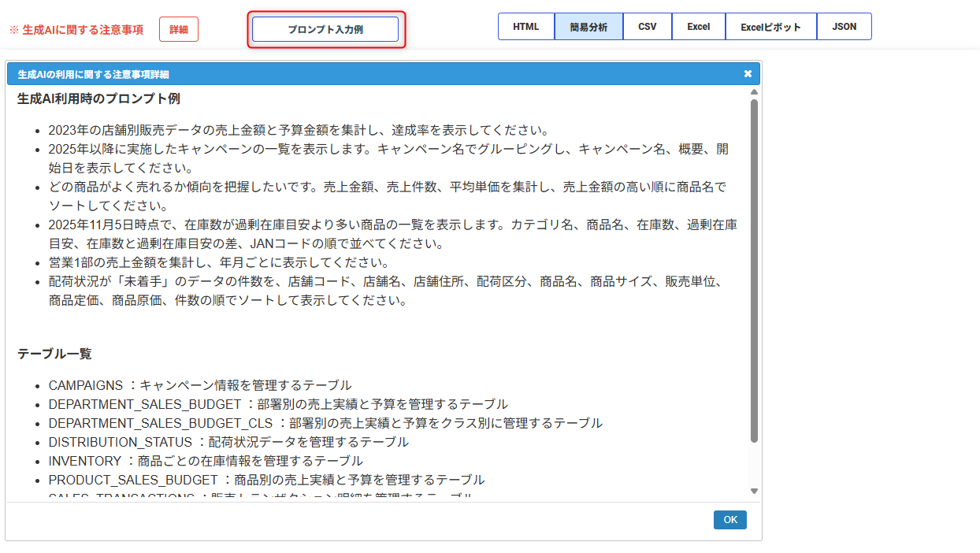Screen dimensions: 980x553
Task: Click the red 生成AIに関する注意事項 label
Action: [76, 30]
